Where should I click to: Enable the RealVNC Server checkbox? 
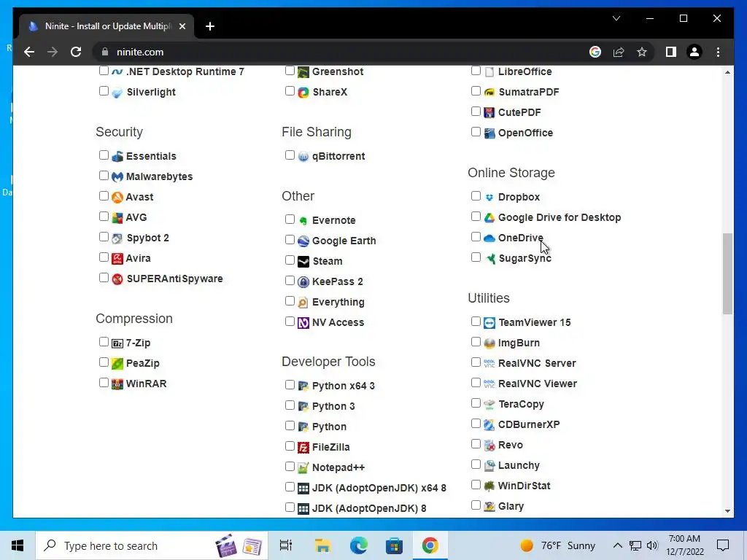pyautogui.click(x=476, y=362)
